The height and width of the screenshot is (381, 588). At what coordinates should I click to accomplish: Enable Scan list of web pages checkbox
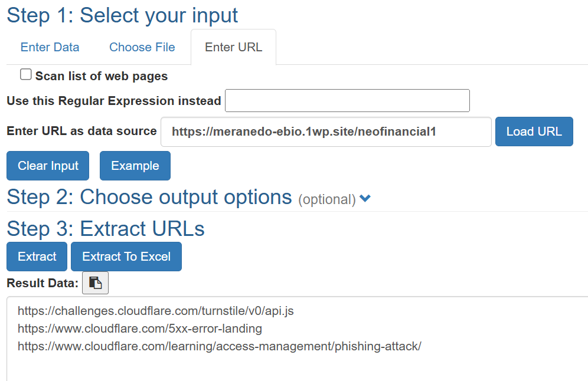(x=26, y=75)
